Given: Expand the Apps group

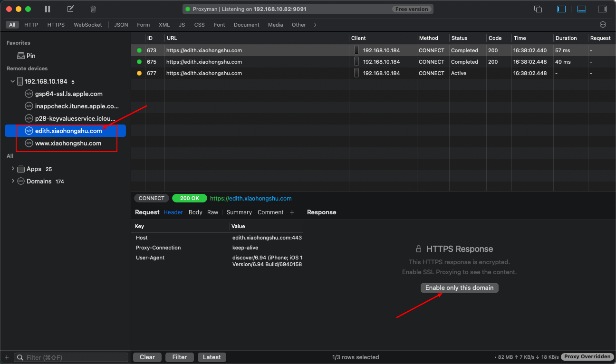Looking at the screenshot, I should 13,169.
